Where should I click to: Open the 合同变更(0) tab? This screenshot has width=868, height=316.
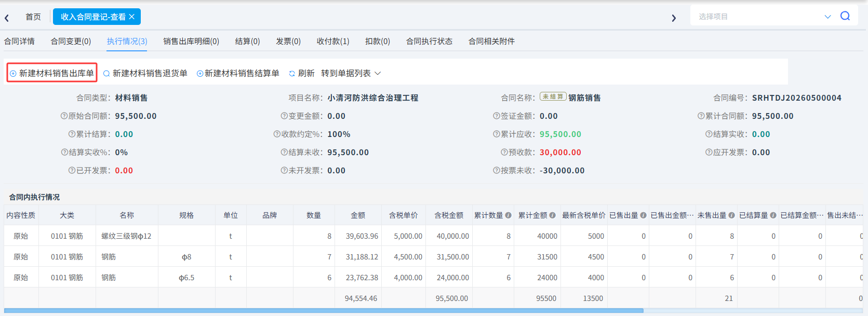pyautogui.click(x=71, y=42)
